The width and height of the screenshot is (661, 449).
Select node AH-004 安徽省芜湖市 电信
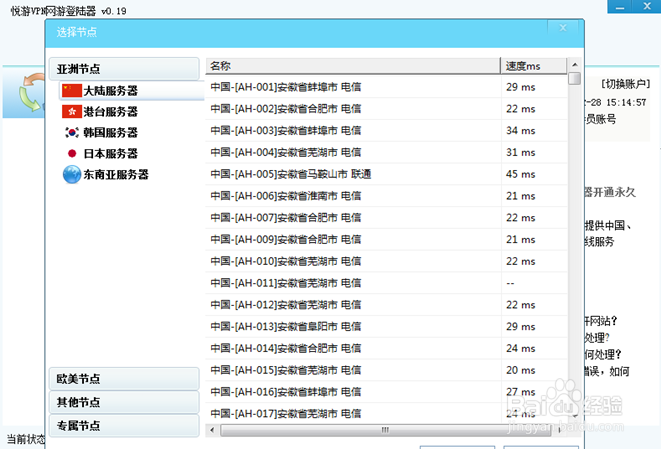click(386, 152)
